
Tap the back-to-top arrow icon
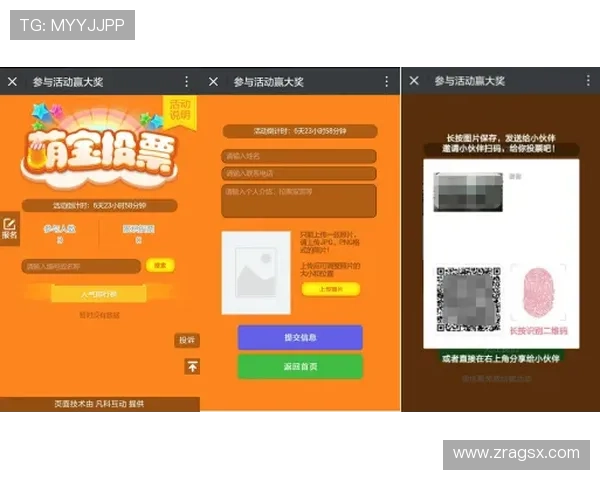192,367
